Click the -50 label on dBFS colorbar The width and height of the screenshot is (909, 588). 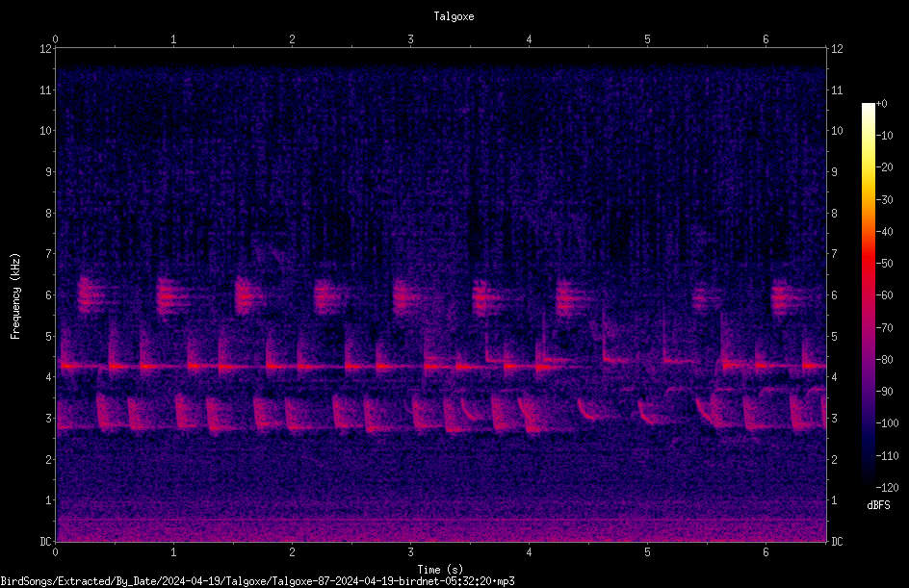pos(884,264)
